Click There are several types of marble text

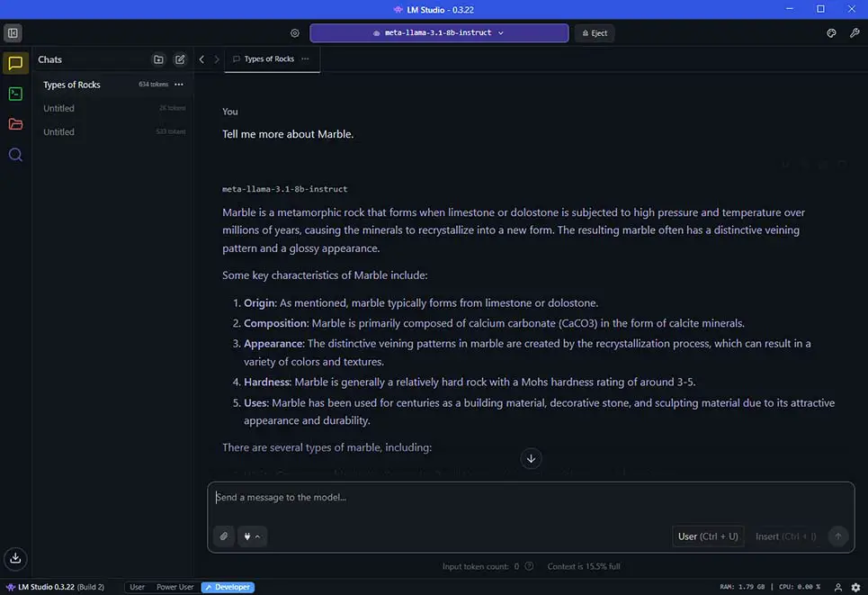click(x=327, y=447)
